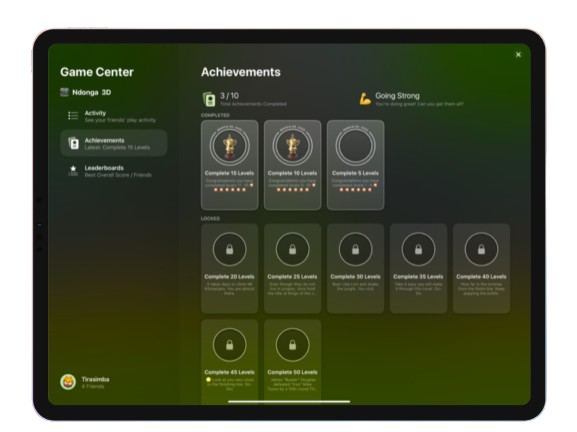Click the lock icon on Complete 25 Levels
577x432 pixels.
(x=292, y=249)
